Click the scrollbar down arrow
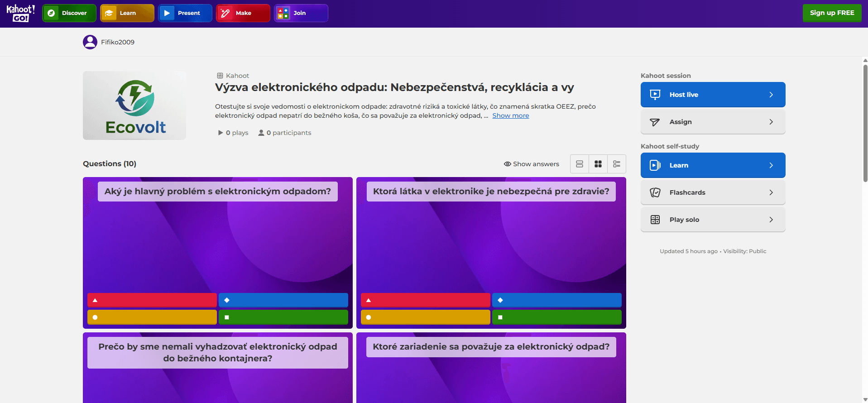 [x=865, y=400]
